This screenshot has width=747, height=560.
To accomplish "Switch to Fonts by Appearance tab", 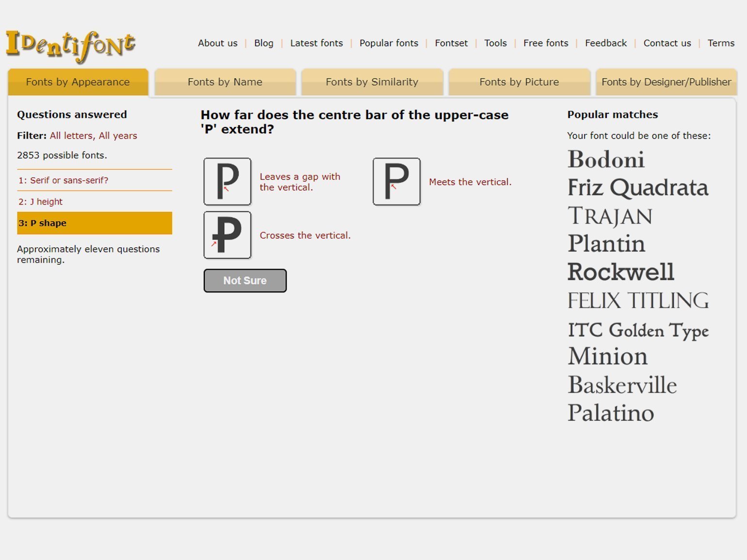I will [x=78, y=82].
